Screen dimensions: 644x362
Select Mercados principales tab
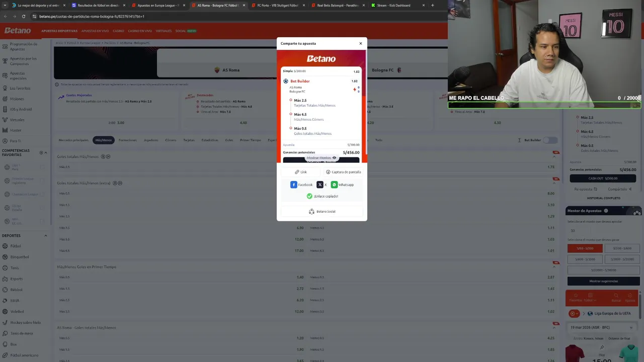(x=73, y=140)
